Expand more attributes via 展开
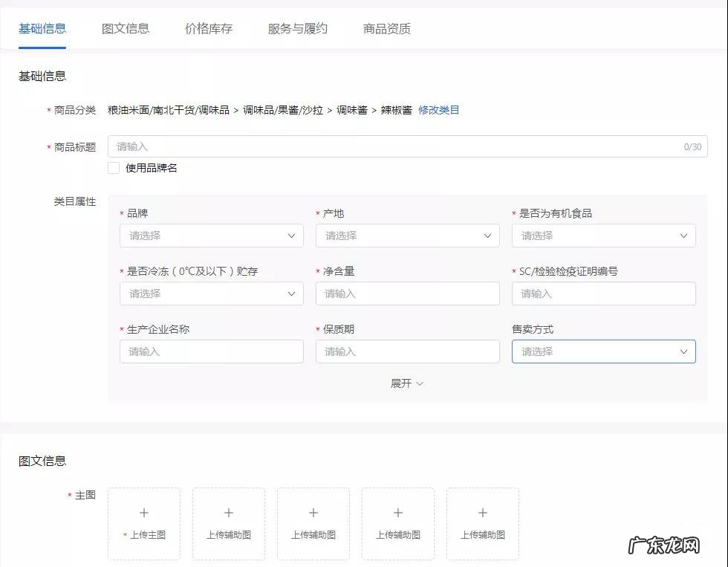 click(406, 383)
